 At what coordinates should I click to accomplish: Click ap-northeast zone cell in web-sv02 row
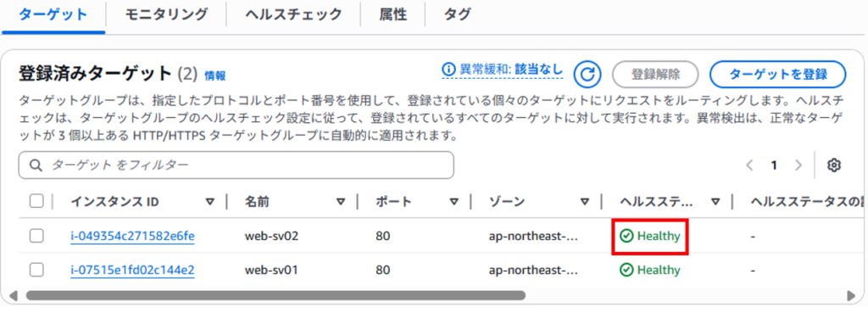534,237
